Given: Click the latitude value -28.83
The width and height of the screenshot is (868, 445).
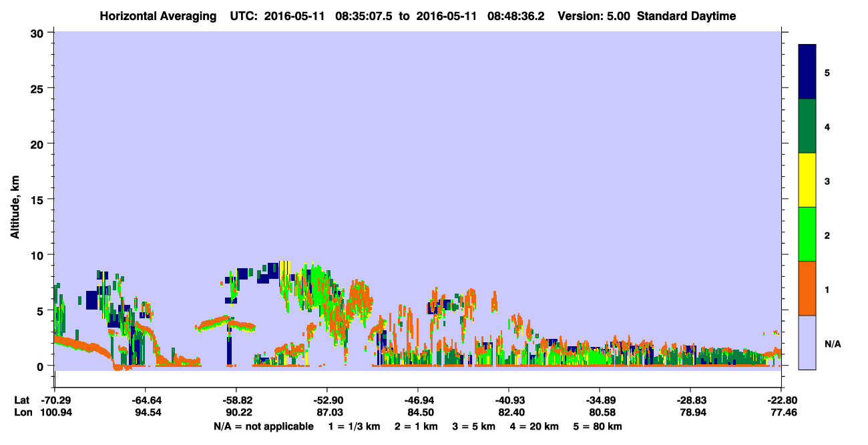Looking at the screenshot, I should tap(690, 400).
